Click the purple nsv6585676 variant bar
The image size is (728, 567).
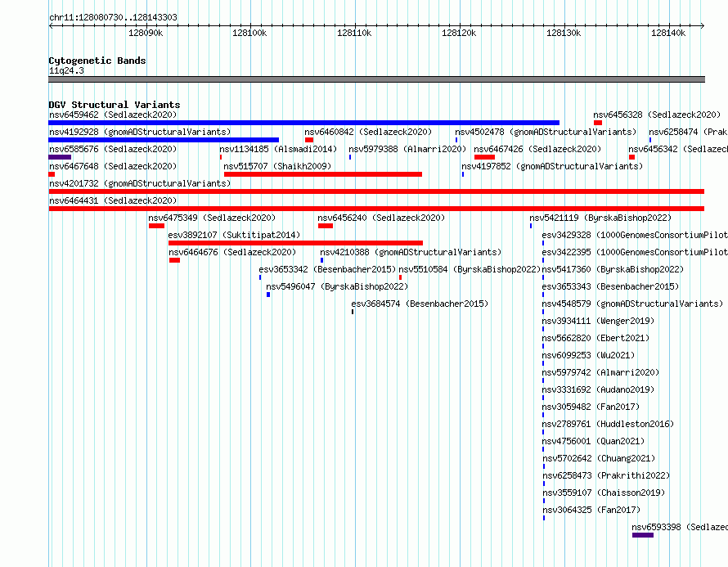tap(60, 157)
